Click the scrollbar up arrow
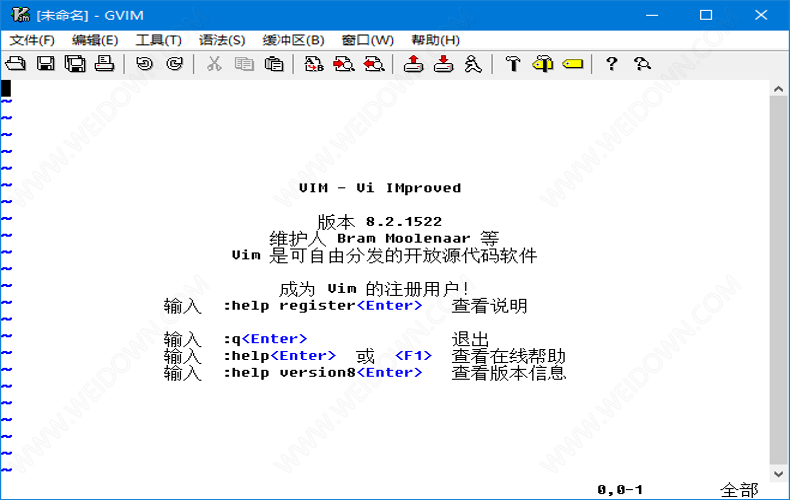This screenshot has width=790, height=500. (x=778, y=89)
